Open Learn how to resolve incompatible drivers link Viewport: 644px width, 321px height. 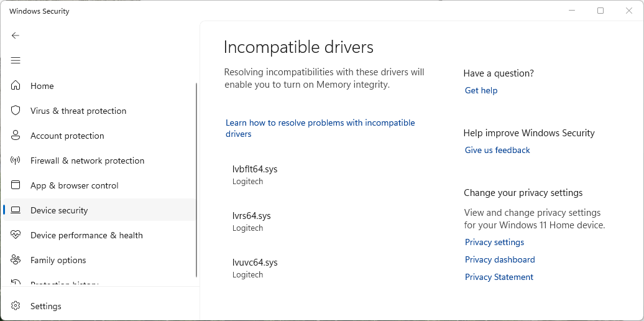click(x=320, y=128)
